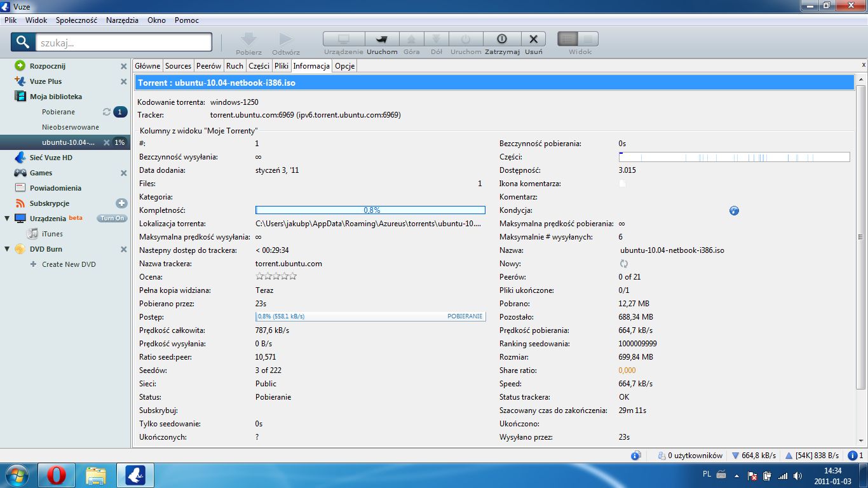Click the Kondycja health globe icon
868x488 pixels.
click(x=734, y=210)
